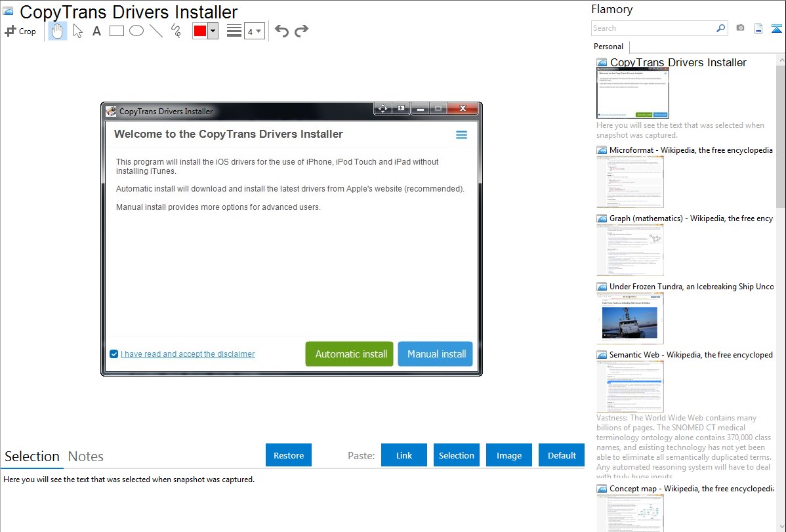Open the disclaimer link in CopyTrans installer
786x532 pixels.
(x=188, y=354)
